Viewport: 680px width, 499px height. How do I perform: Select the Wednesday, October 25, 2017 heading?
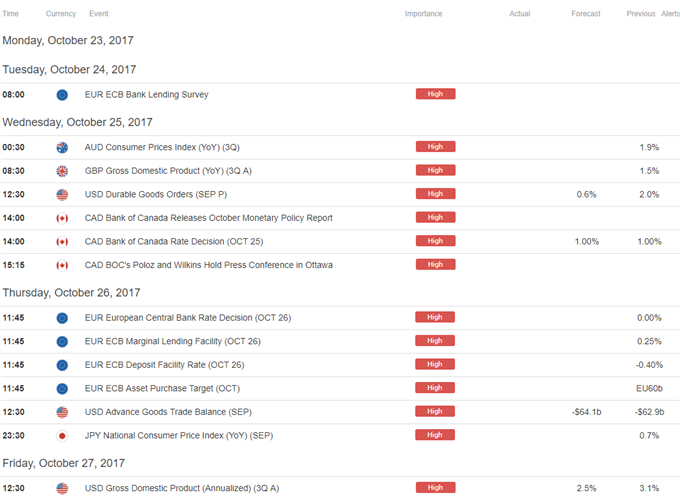tap(78, 122)
